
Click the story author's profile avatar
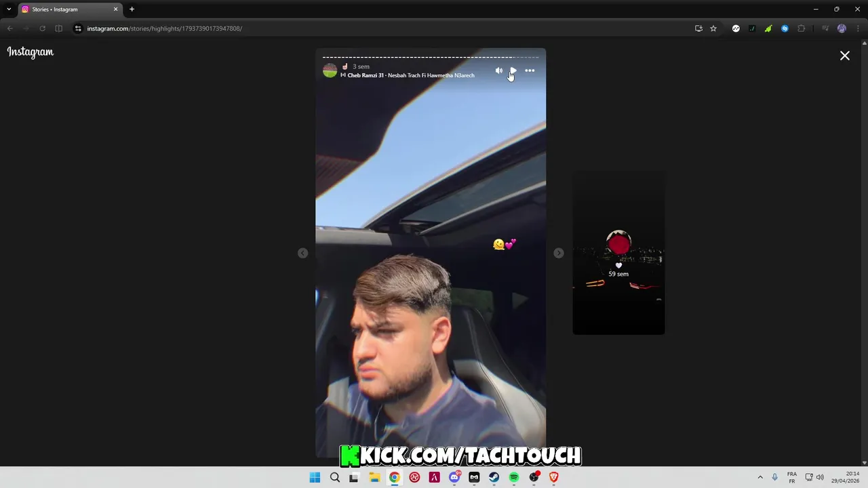(330, 70)
